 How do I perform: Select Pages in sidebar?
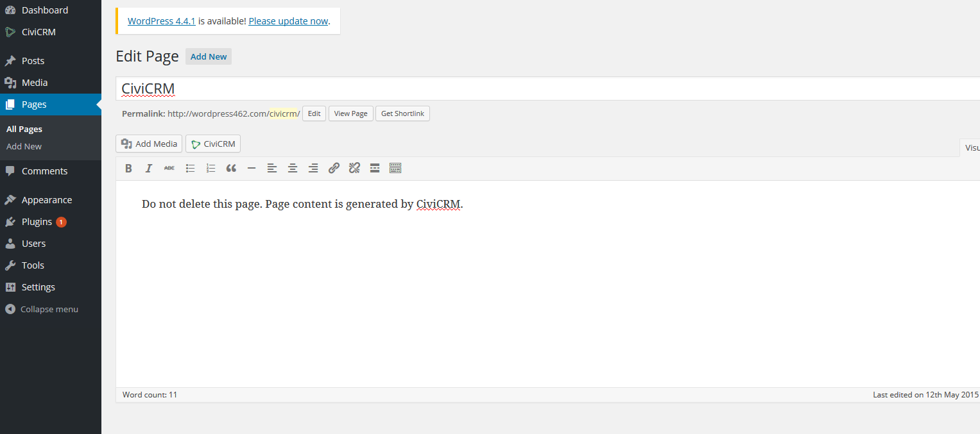[x=51, y=104]
